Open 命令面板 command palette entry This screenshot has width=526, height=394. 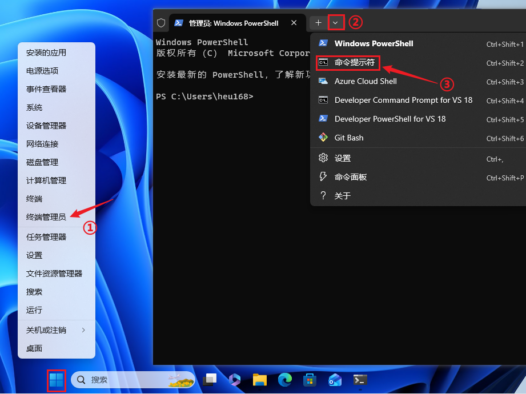coord(418,177)
